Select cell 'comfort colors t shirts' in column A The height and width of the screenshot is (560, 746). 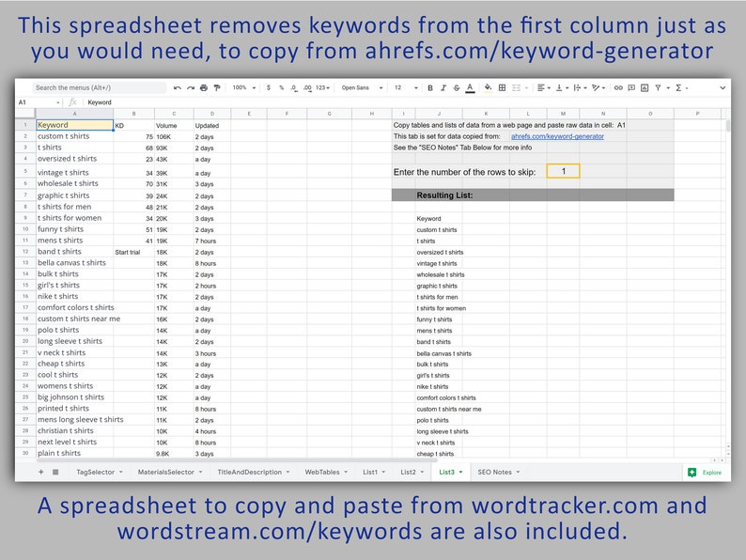76,307
